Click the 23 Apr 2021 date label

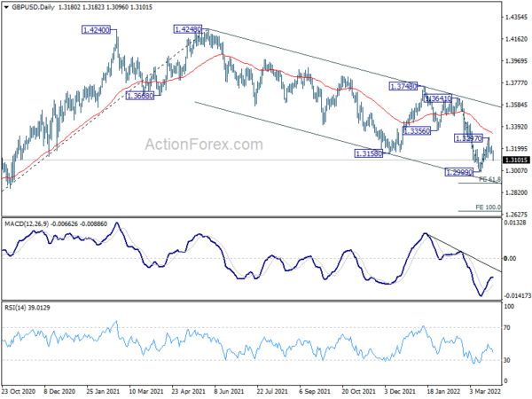coord(188,391)
